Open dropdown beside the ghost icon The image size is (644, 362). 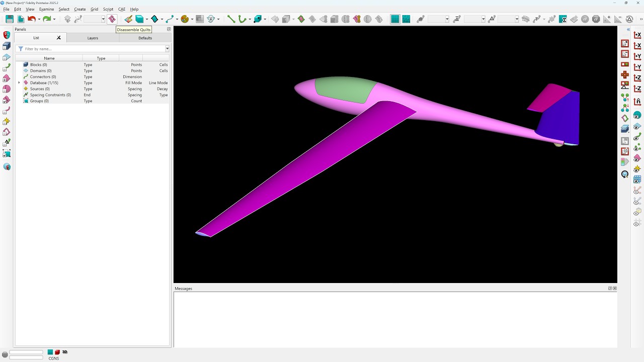pos(218,20)
